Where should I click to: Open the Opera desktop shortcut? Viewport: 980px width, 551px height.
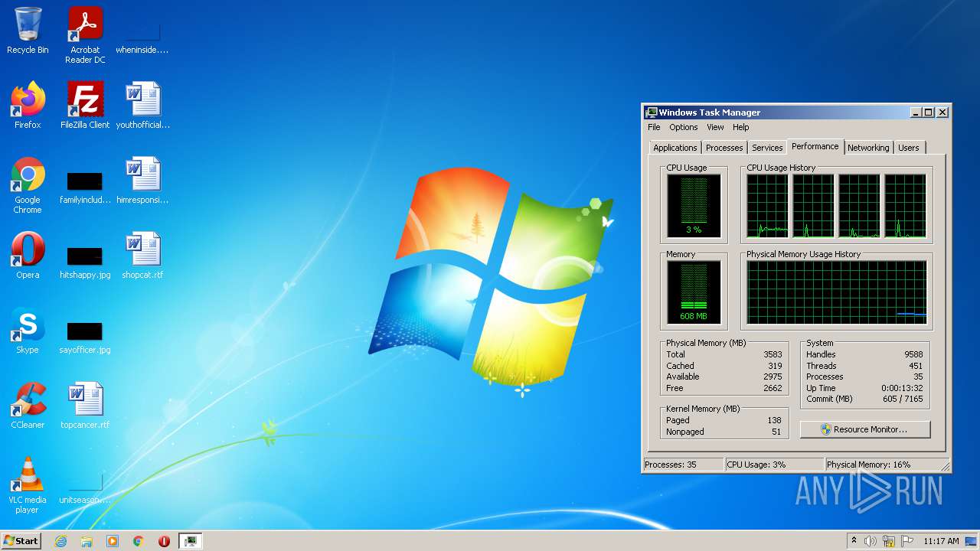[x=28, y=256]
